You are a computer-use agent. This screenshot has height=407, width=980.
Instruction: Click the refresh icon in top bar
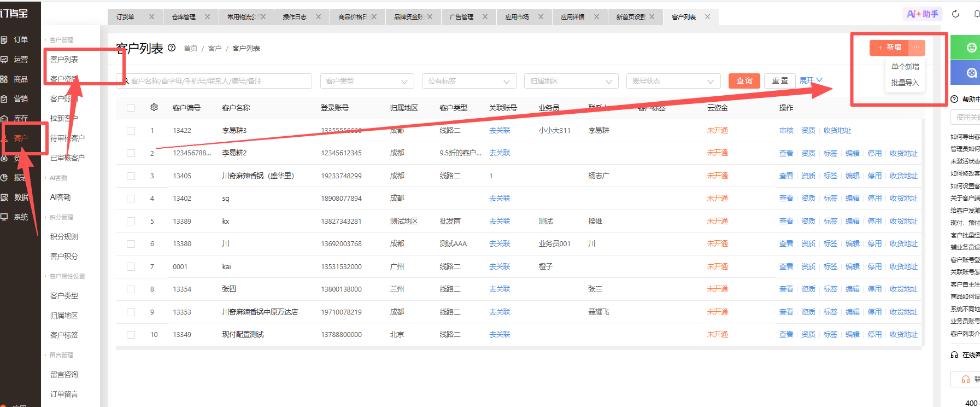[955, 14]
